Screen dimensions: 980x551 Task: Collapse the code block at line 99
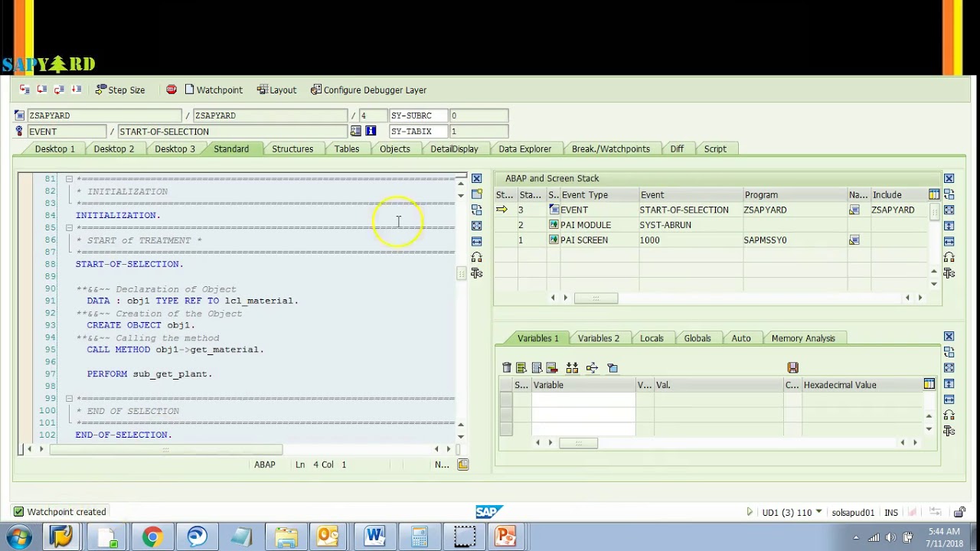[69, 399]
